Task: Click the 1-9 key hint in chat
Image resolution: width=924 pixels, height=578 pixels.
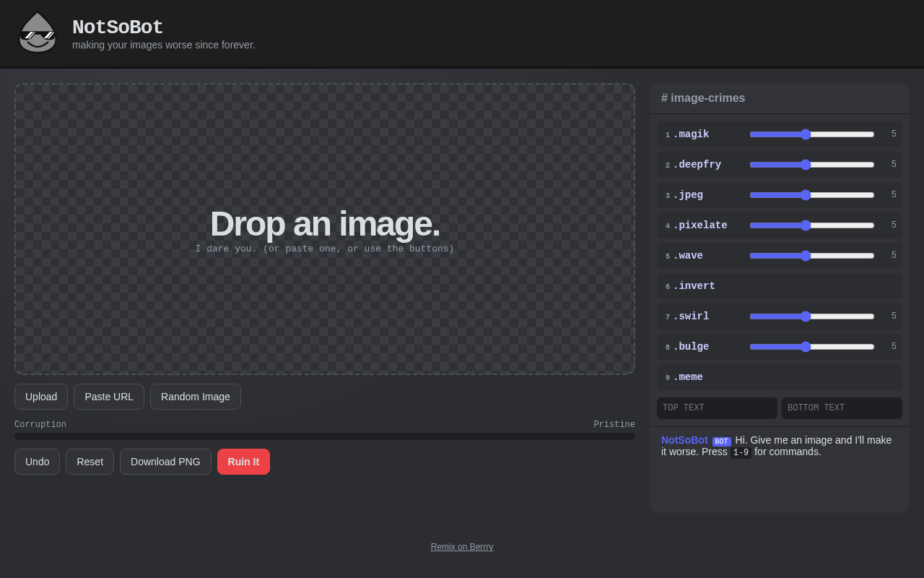Action: point(741,452)
